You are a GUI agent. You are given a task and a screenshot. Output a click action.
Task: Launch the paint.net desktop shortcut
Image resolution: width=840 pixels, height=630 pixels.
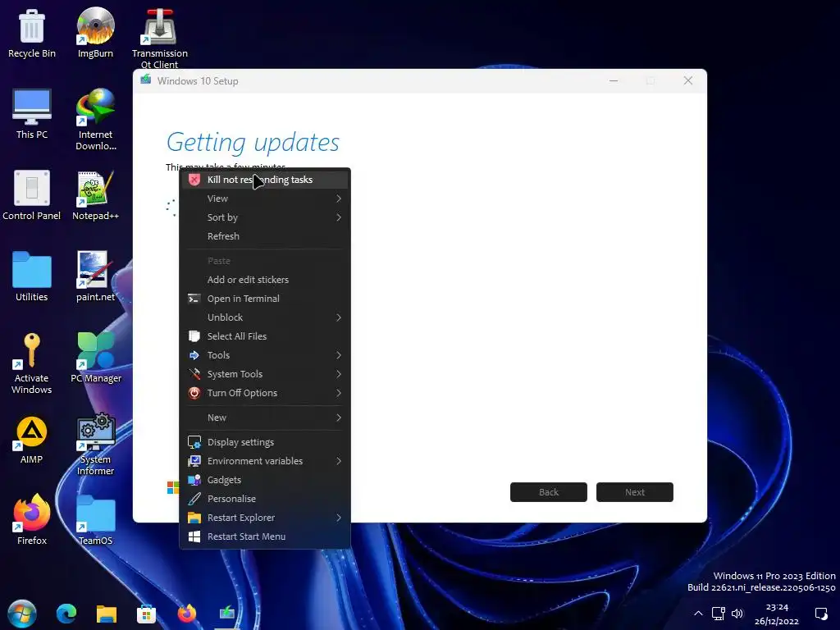pyautogui.click(x=95, y=276)
